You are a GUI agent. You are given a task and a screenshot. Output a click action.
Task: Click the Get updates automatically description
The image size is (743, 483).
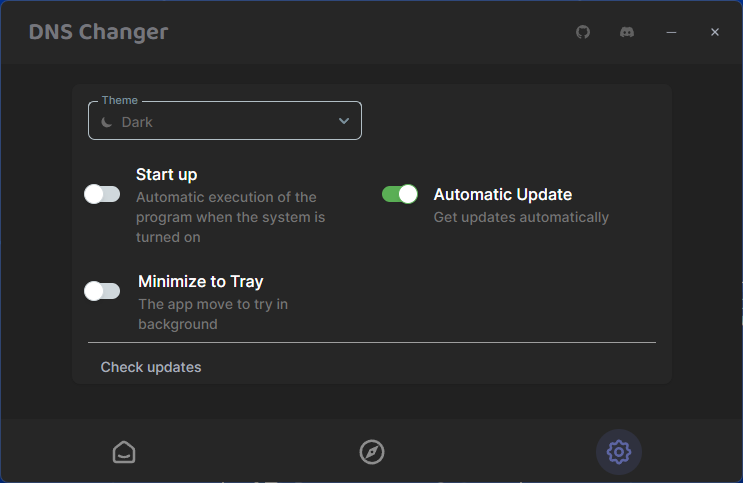click(521, 217)
